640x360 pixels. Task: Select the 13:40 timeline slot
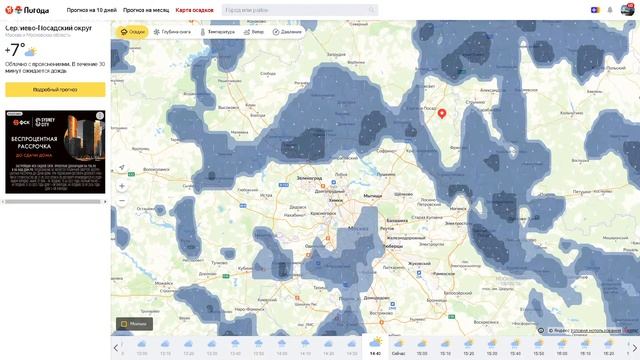pos(235,347)
